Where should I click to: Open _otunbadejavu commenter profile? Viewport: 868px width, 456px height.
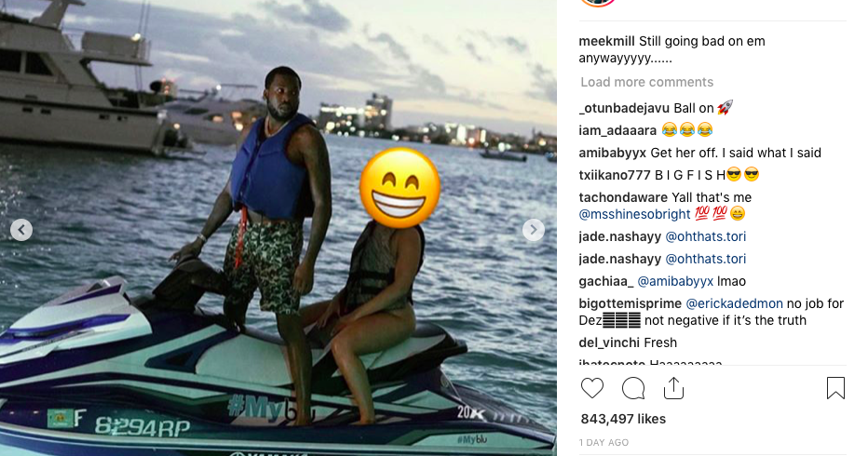(x=624, y=108)
